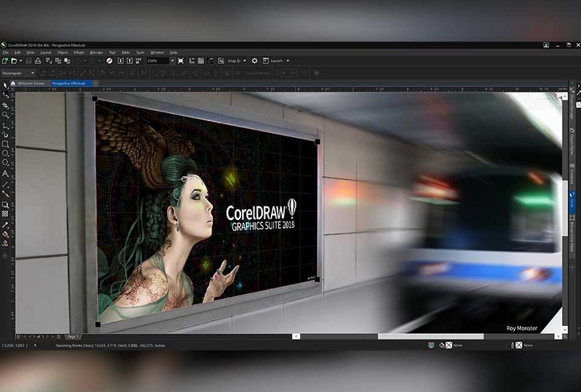The width and height of the screenshot is (581, 392).
Task: Click the Paste icon in toolbar
Action: 67,61
